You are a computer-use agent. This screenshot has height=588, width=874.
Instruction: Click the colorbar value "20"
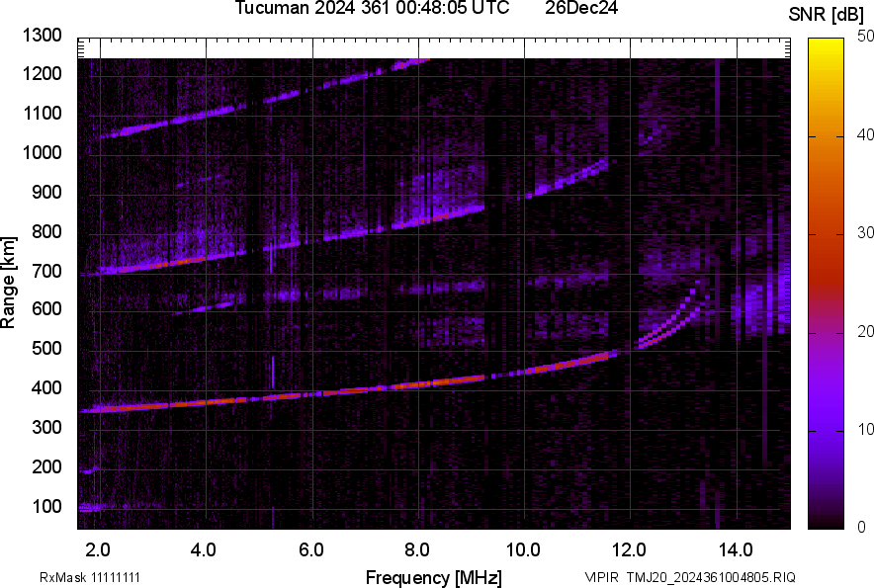point(866,332)
